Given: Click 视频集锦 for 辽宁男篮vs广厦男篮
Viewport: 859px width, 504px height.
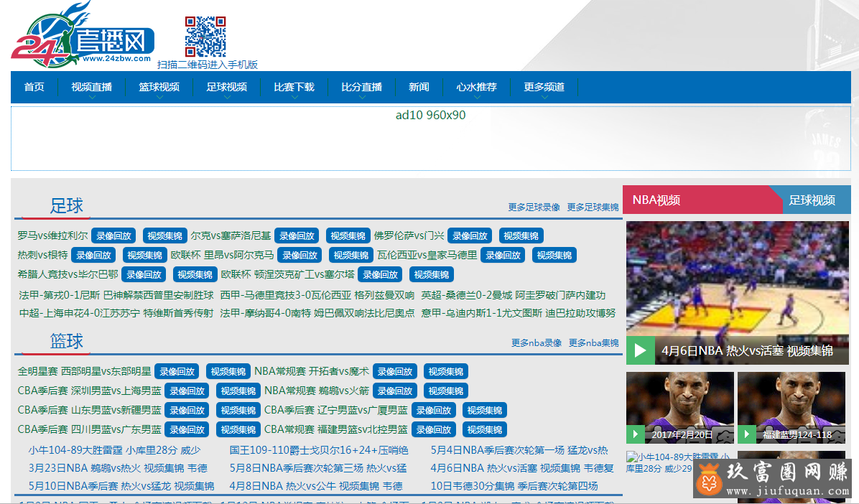Looking at the screenshot, I should point(485,411).
